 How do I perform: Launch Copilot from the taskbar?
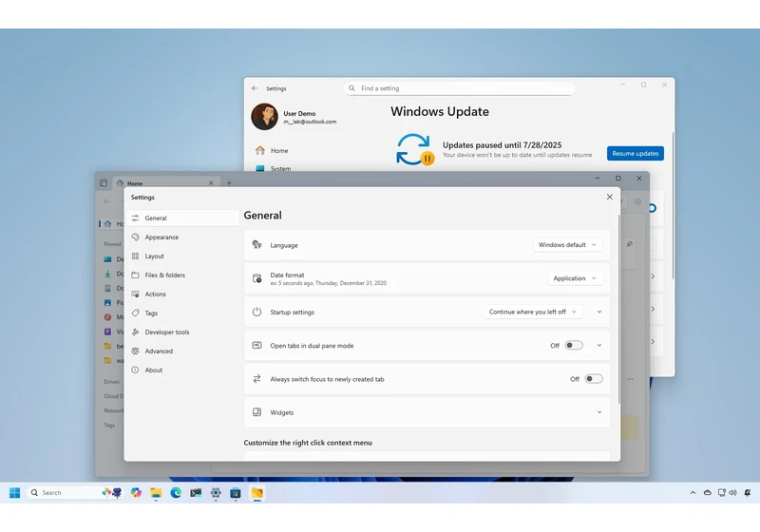coord(136,493)
